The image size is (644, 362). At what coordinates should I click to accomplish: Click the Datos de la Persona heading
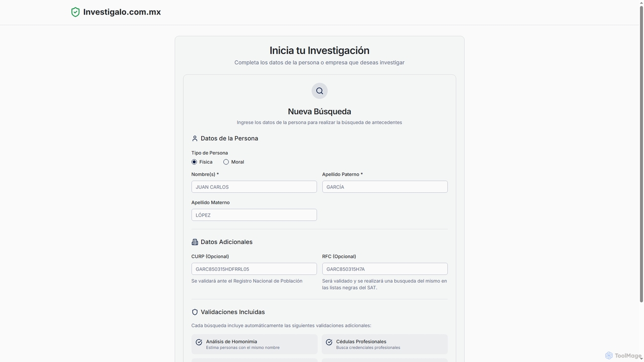(x=229, y=138)
